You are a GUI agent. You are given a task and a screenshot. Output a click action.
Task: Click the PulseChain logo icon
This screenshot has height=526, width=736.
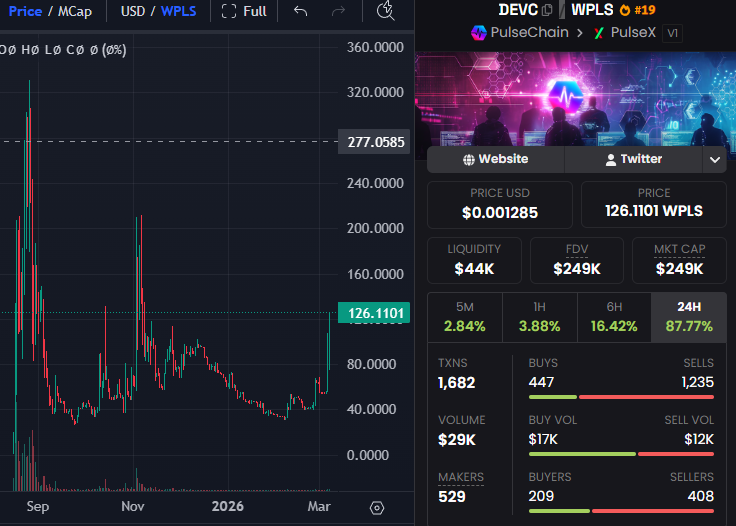point(479,33)
